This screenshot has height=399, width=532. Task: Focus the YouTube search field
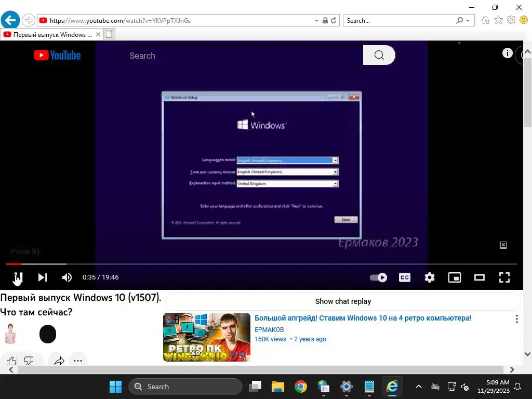243,55
